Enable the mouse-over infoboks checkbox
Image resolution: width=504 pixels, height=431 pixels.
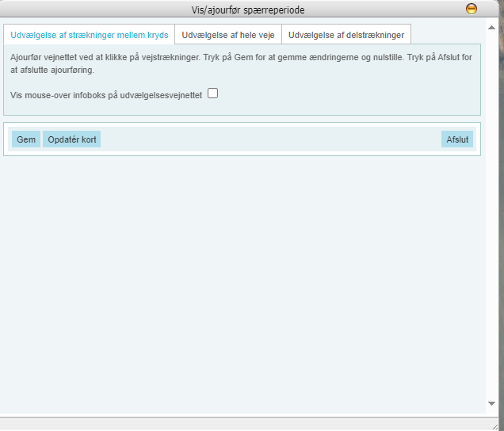pos(213,93)
